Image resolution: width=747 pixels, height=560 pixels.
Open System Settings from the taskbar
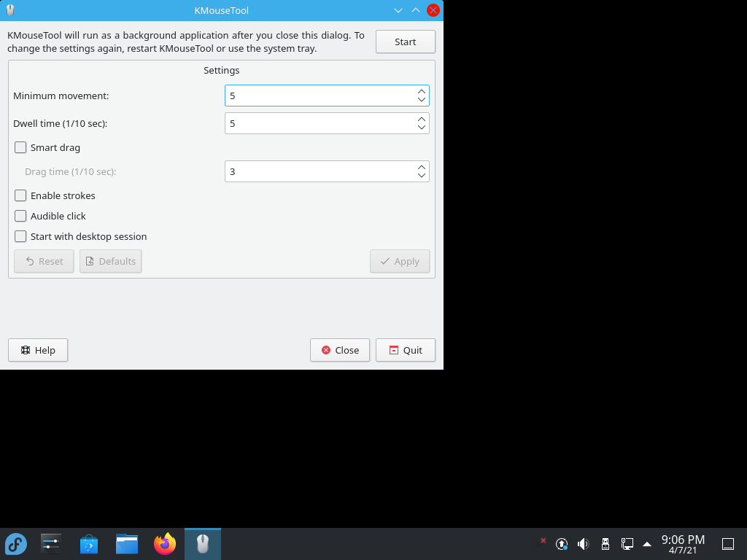(51, 544)
